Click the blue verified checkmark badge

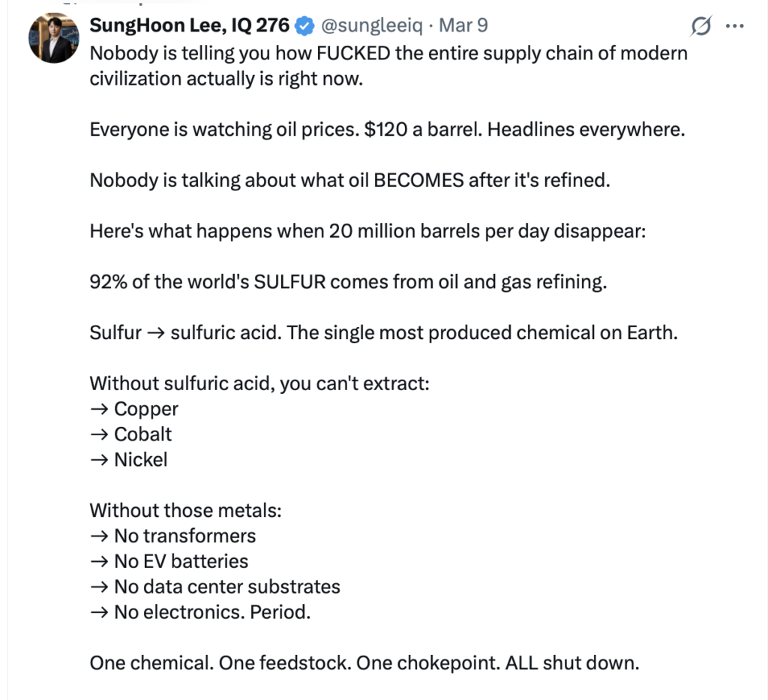(304, 26)
